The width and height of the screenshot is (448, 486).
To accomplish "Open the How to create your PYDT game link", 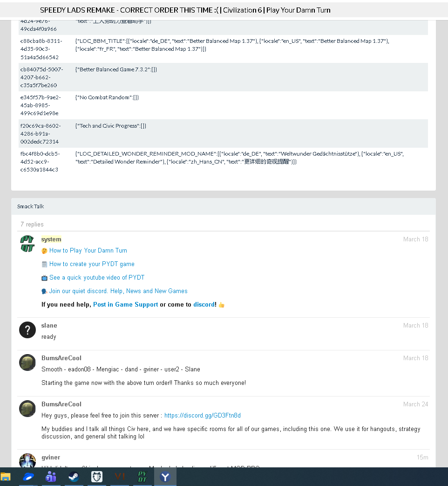I will point(92,264).
